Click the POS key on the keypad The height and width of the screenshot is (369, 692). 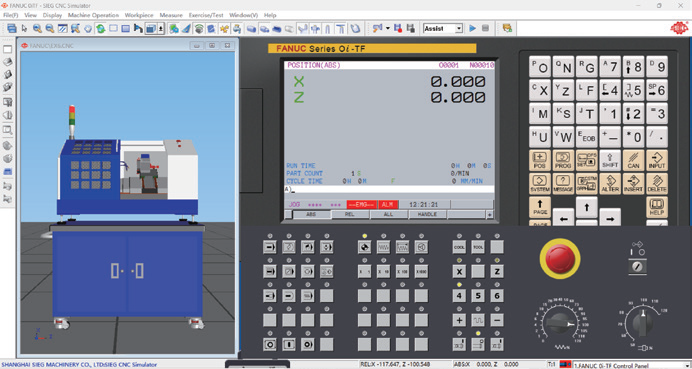(540, 161)
